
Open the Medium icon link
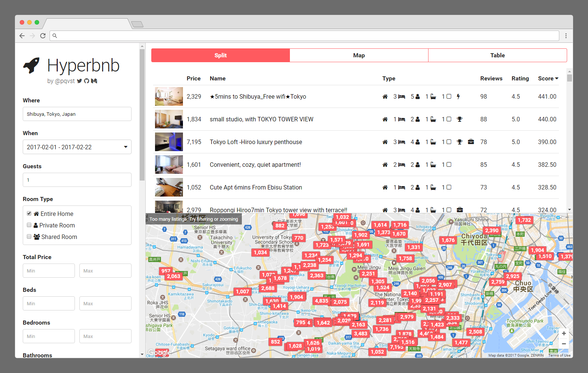(x=94, y=81)
